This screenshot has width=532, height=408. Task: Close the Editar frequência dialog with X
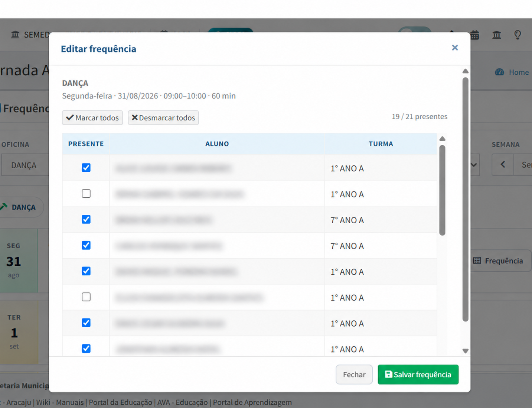coord(455,48)
